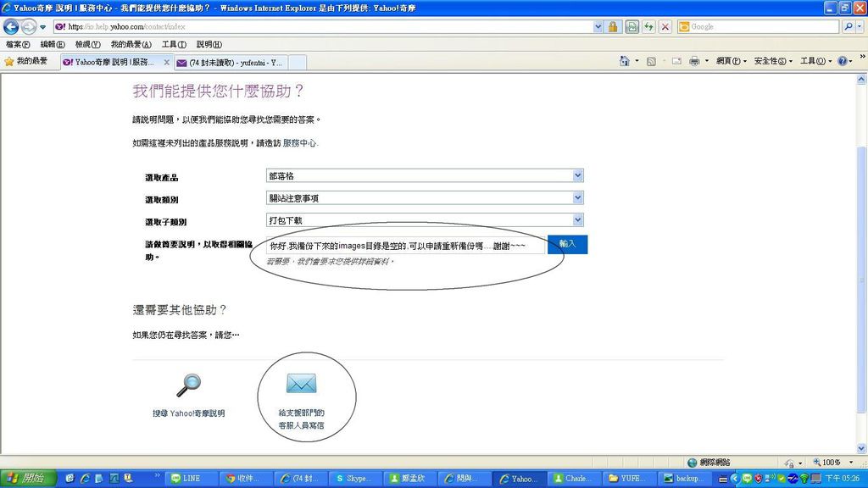
Task: Click the 我的最愛 favorites star button
Action: pos(26,61)
